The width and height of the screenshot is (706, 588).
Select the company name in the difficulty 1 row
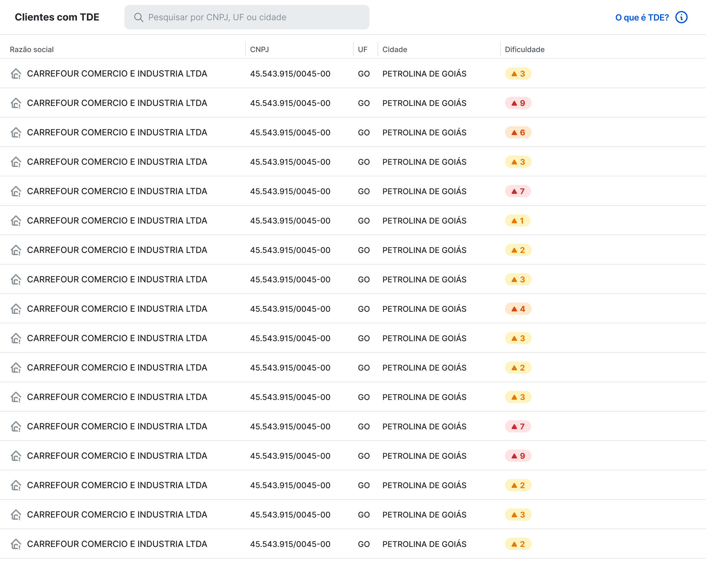[x=117, y=221]
